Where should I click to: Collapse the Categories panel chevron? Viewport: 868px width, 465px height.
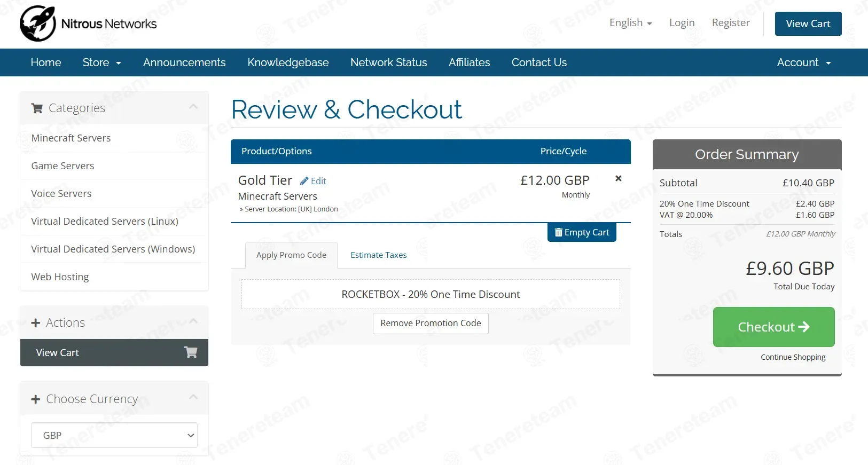[193, 107]
